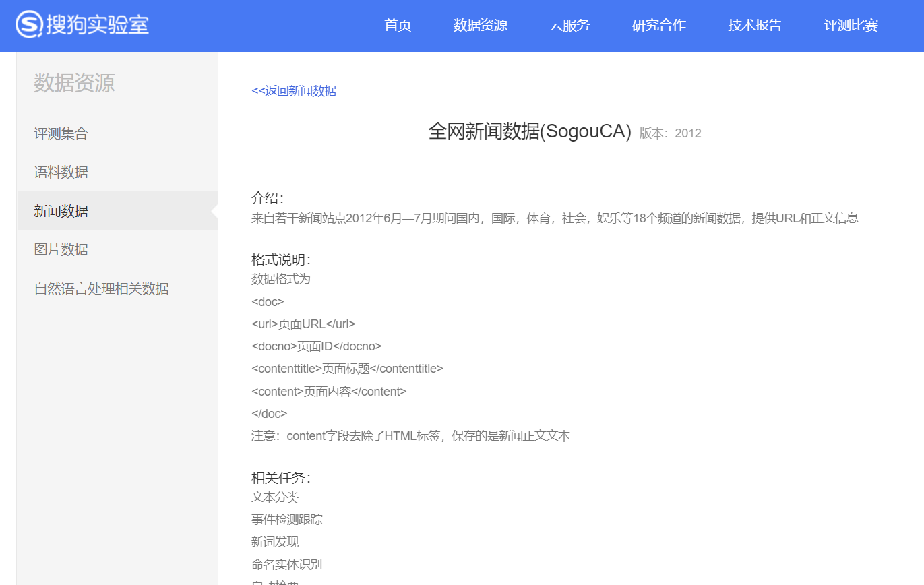Click the 文本分类 task line
This screenshot has width=924, height=585.
(x=275, y=497)
